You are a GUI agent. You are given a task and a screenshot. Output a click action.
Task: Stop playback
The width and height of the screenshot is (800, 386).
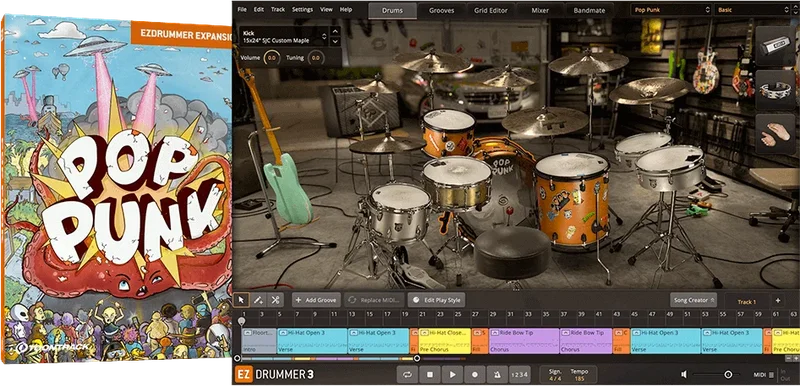430,374
